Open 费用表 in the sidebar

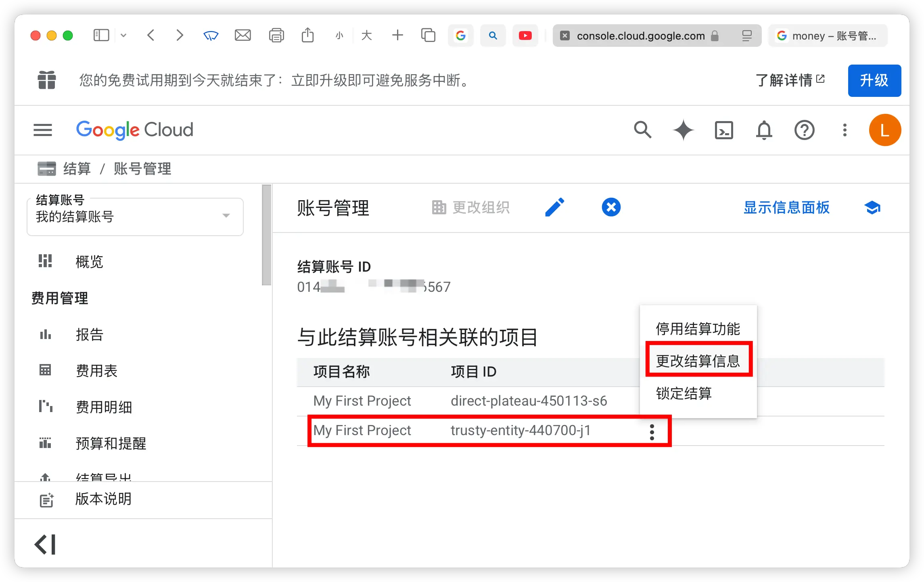96,371
